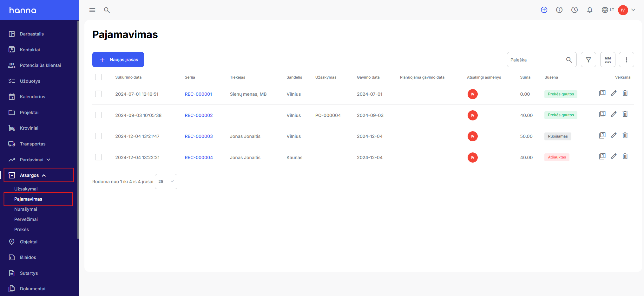Open link REC-000004
Viewport: 644px width, 296px height.
click(199, 158)
